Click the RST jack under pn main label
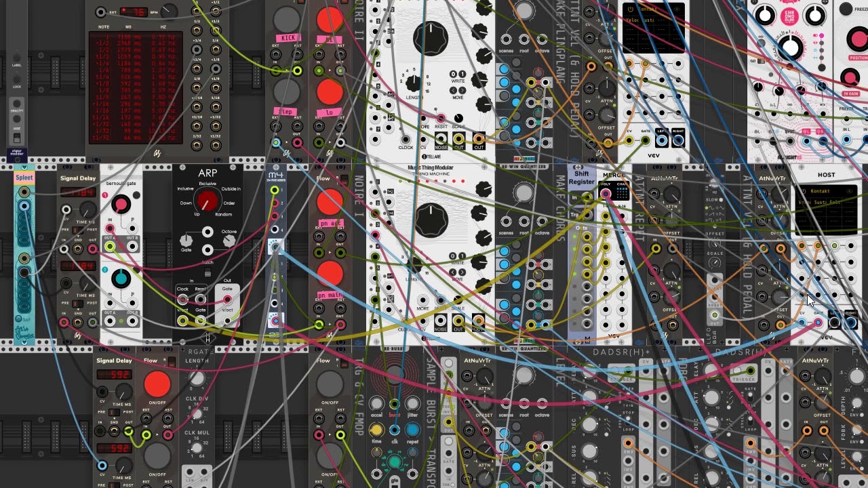868x488 pixels. 340,308
